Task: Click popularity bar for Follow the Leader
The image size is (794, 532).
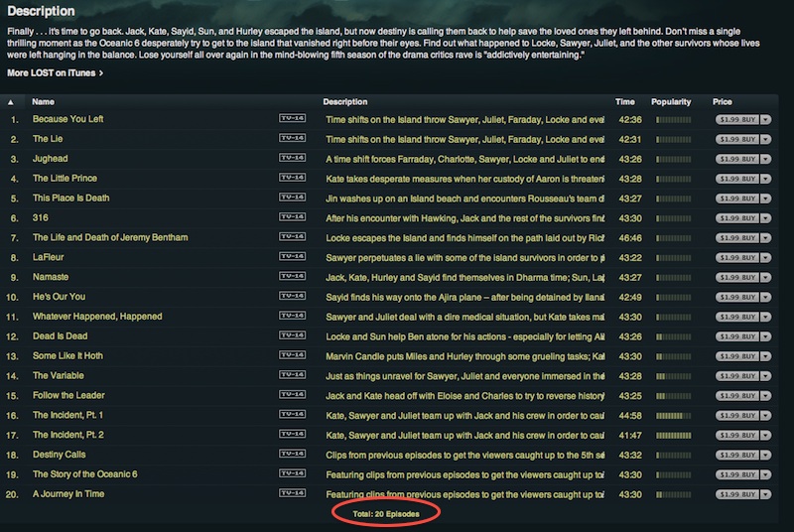Action: (674, 396)
